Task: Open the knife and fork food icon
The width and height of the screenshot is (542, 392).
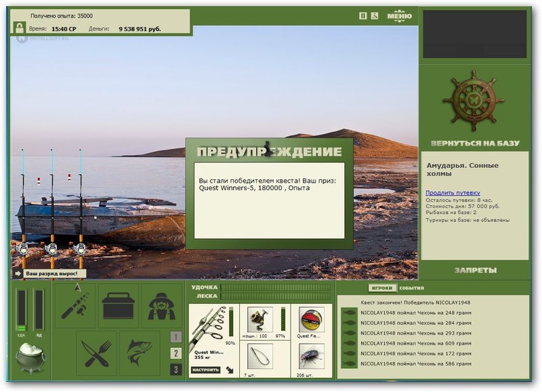Action: [96, 353]
